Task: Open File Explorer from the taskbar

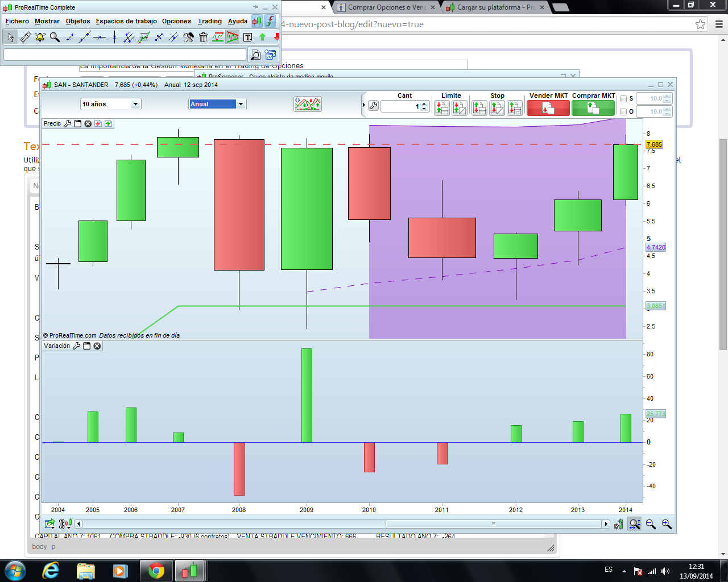Action: (x=86, y=571)
